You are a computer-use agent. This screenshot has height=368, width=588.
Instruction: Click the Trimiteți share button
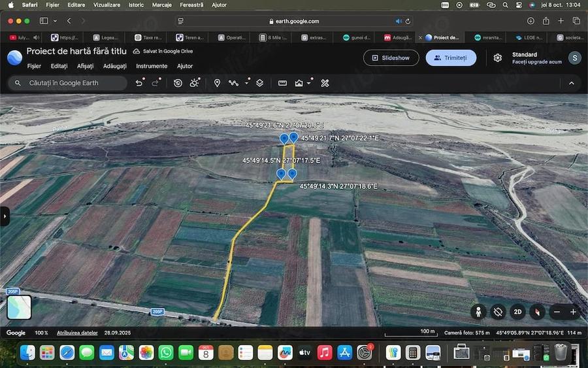tap(451, 58)
